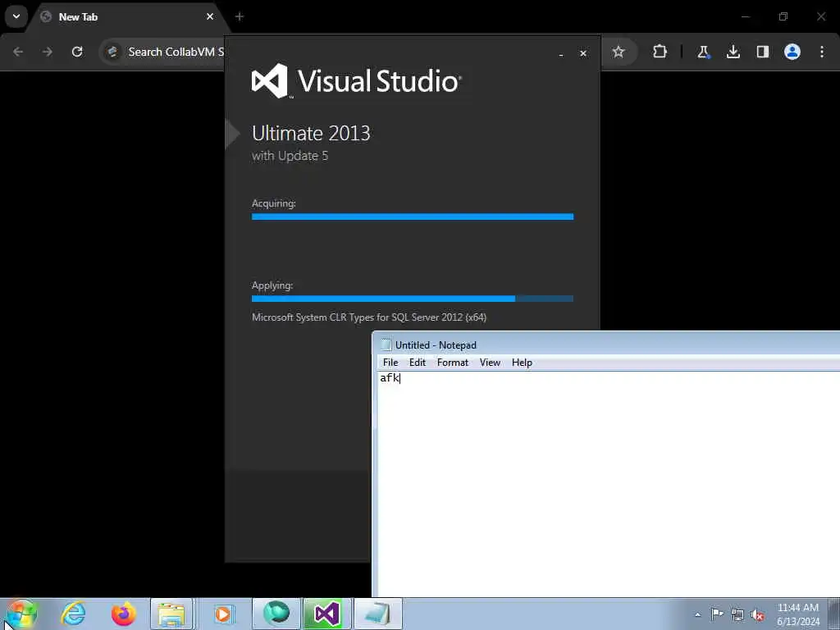Launch Internet Explorer from the taskbar
This screenshot has height=630, width=840.
(x=73, y=614)
